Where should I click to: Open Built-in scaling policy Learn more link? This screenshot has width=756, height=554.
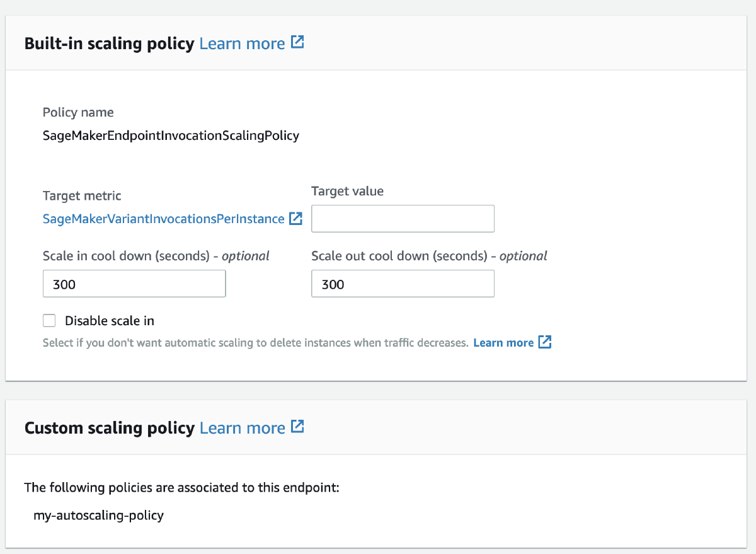pyautogui.click(x=242, y=43)
